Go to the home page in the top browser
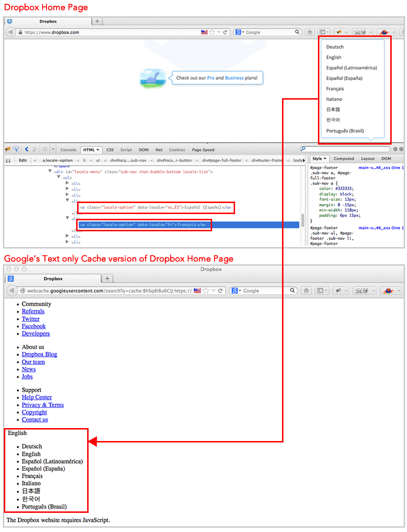This screenshot has width=407, height=532. point(310,32)
